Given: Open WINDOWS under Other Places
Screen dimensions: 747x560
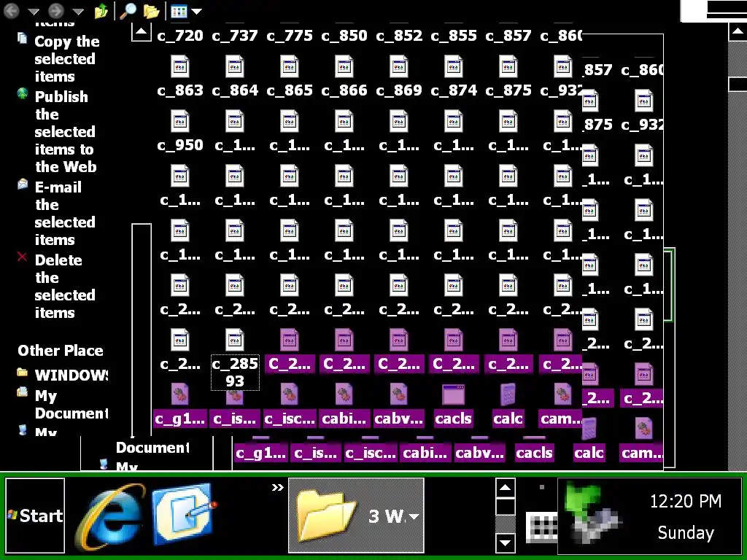Looking at the screenshot, I should 71,375.
